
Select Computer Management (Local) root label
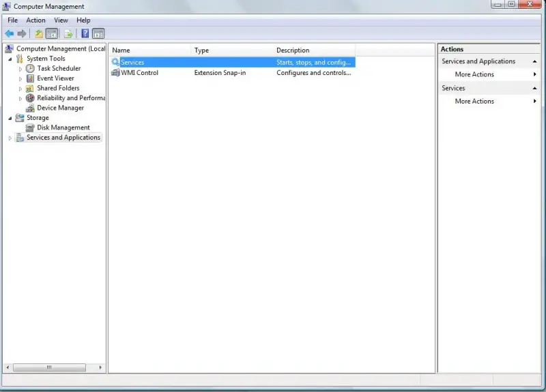(61, 48)
